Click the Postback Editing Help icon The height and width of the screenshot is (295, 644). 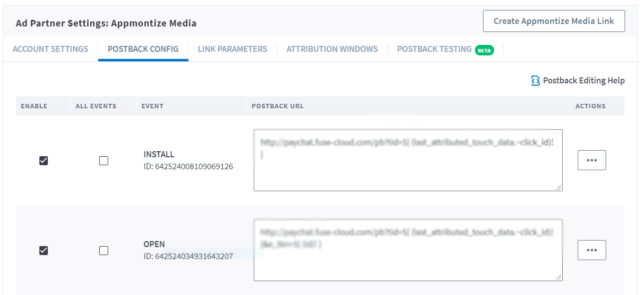tap(536, 81)
